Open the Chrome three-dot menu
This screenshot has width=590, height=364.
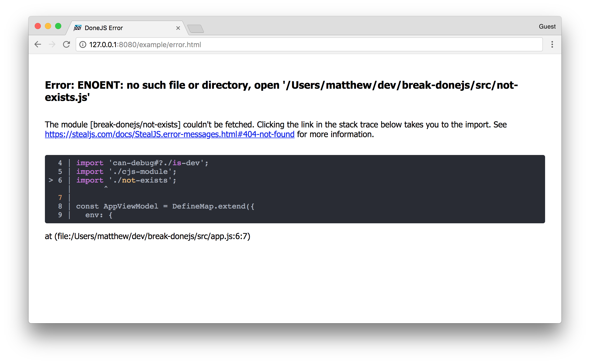pos(552,44)
